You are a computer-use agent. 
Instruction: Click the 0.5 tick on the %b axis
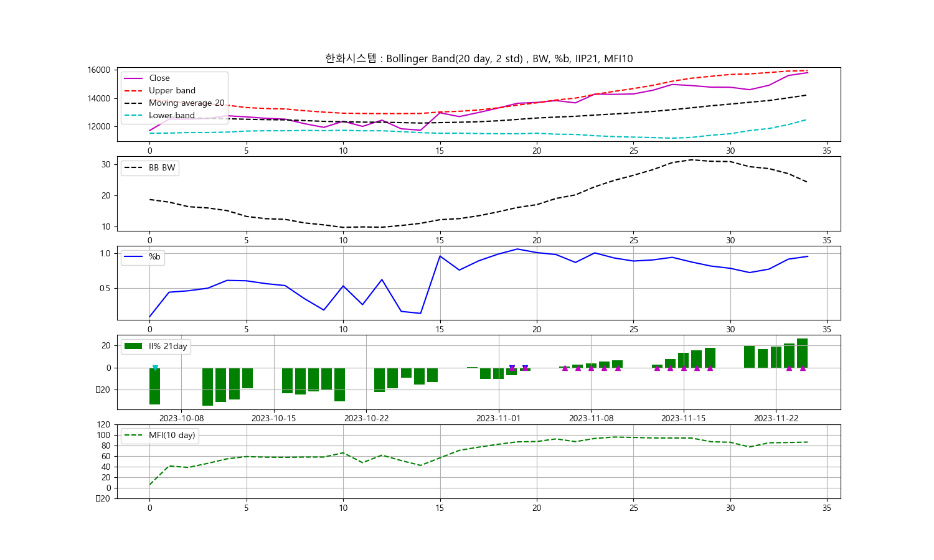pos(105,289)
